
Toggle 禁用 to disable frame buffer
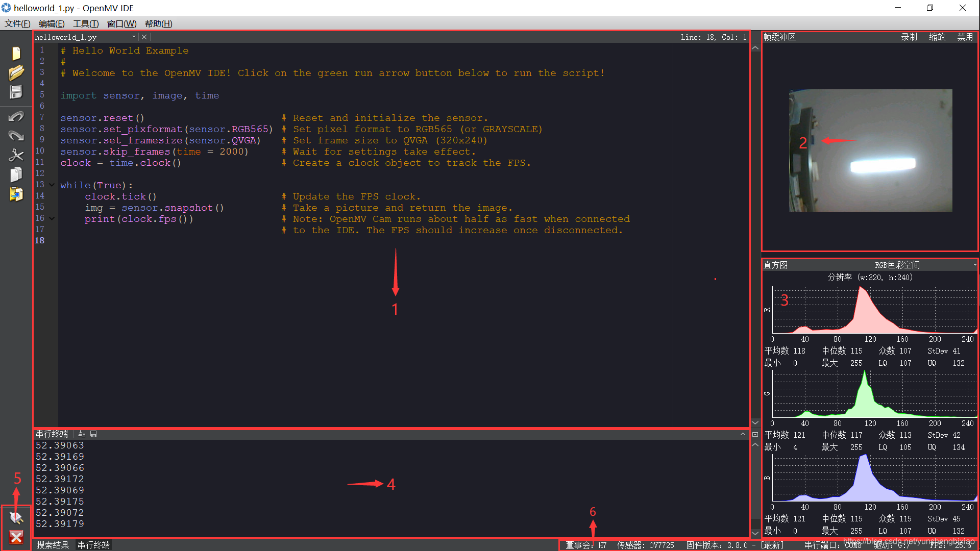964,37
